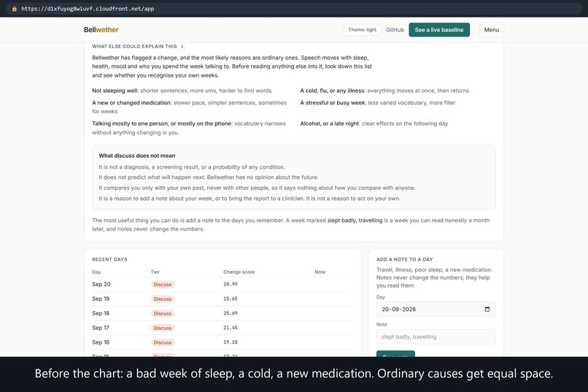Viewport: 588px width, 392px height.
Task: Click 'Talking mostly to one person' explanation
Action: click(x=189, y=128)
